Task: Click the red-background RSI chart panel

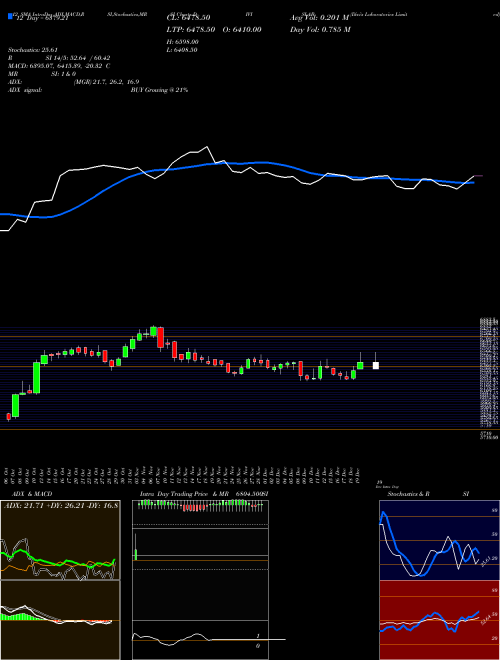Action: (439, 620)
